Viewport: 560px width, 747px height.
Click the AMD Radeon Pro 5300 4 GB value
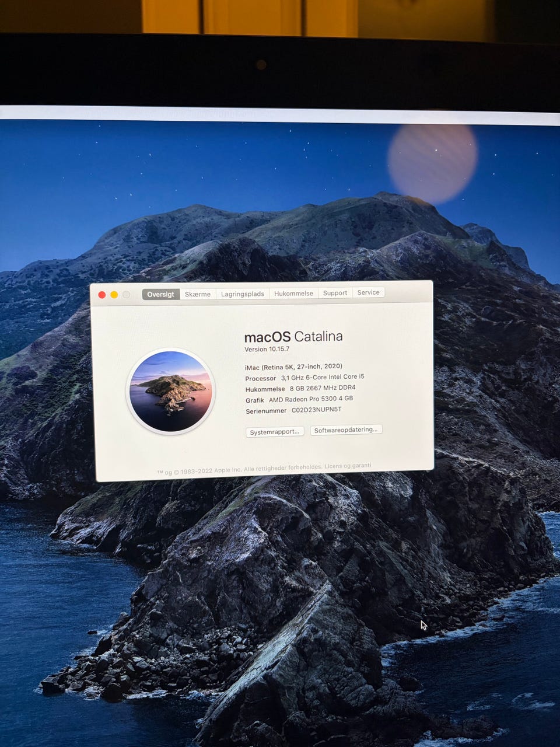(311, 399)
